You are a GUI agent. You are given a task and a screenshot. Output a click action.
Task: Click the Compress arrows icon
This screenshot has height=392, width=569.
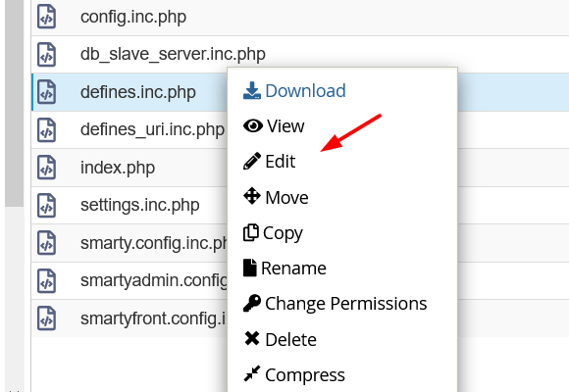(252, 373)
